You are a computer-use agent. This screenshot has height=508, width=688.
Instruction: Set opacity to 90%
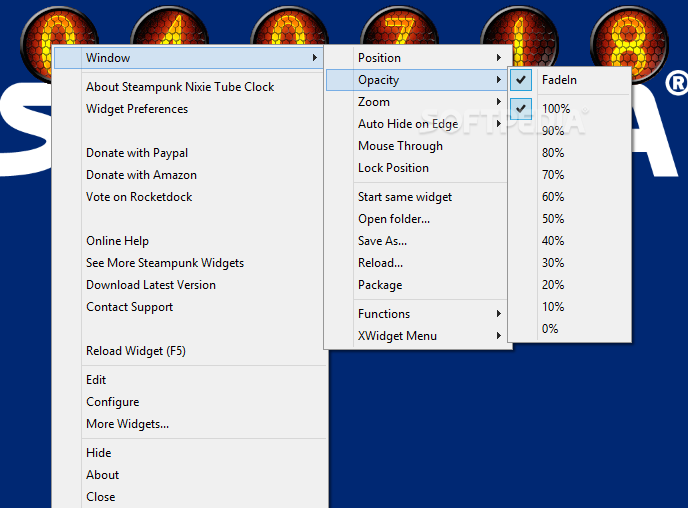coord(570,131)
